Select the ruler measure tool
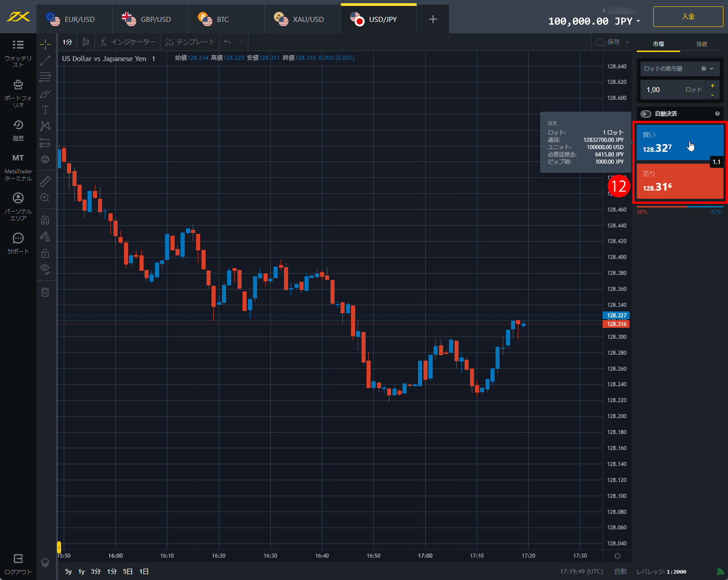This screenshot has height=580, width=728. (45, 181)
